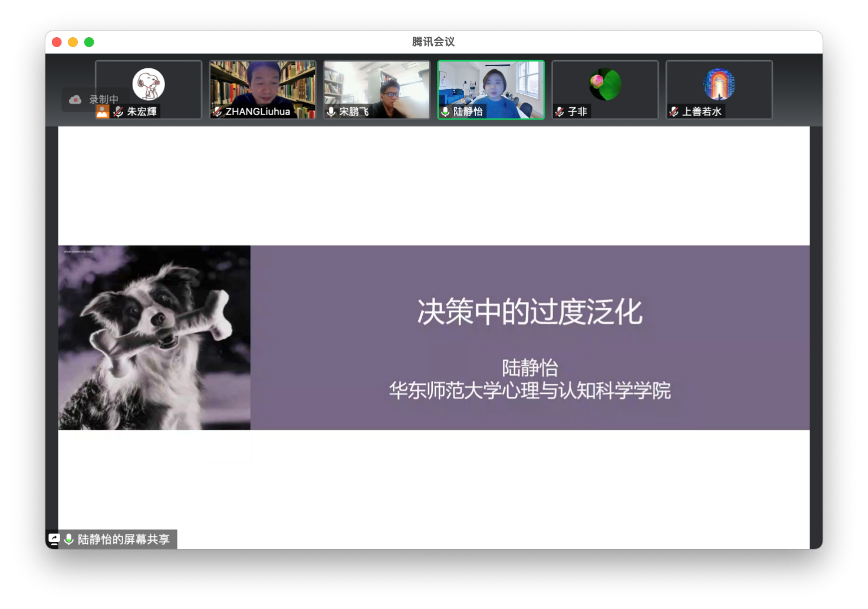Click the muted microphone icon for 上善若水
The height and width of the screenshot is (609, 868).
[x=674, y=111]
